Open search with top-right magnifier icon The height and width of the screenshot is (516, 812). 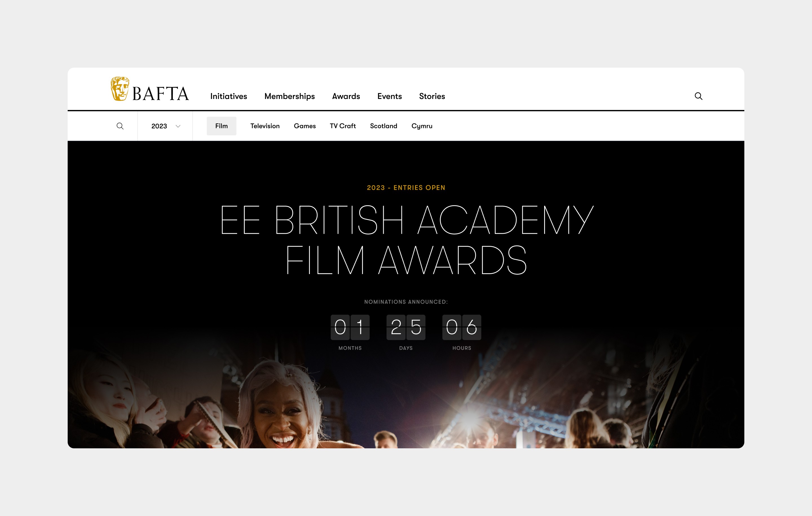click(698, 96)
